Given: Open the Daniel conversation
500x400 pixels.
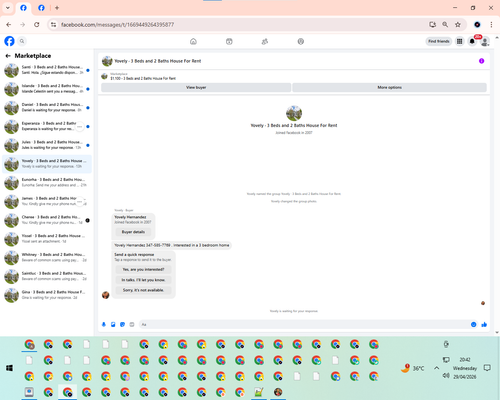Looking at the screenshot, I should (x=47, y=108).
